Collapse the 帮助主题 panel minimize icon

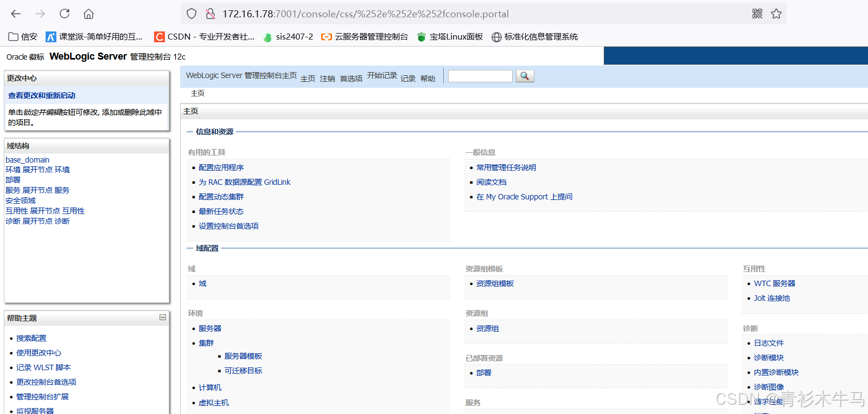click(163, 318)
